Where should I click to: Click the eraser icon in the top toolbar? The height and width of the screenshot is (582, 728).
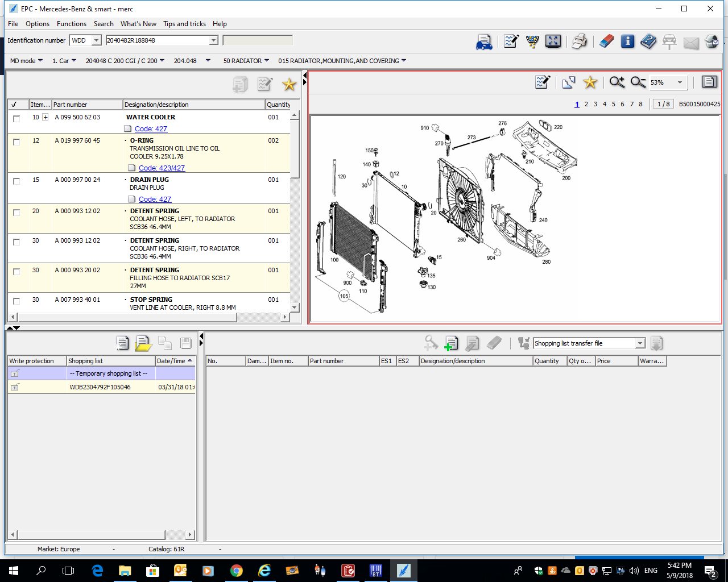[607, 41]
